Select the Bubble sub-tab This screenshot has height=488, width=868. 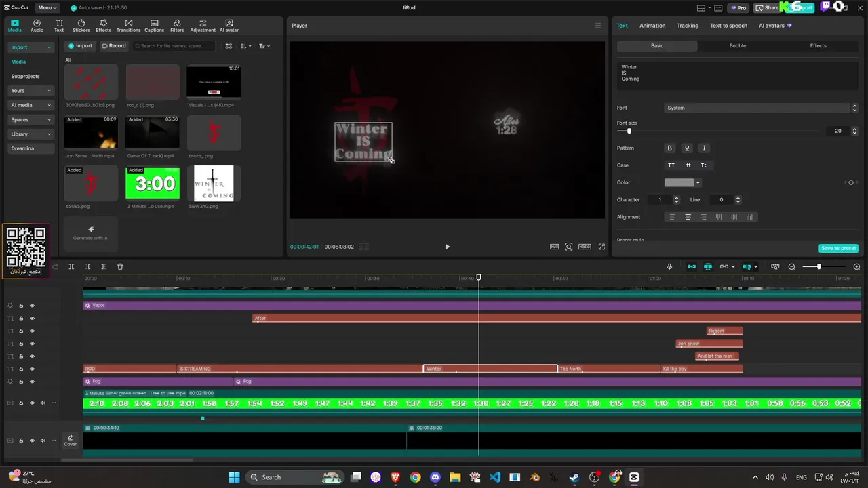[x=738, y=45]
